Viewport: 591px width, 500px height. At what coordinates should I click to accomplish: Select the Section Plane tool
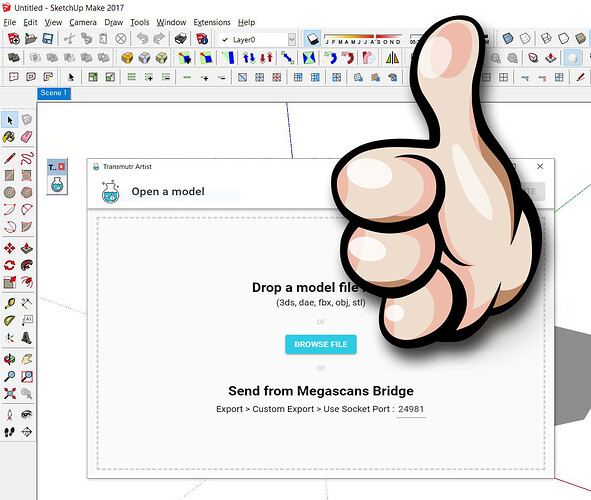point(26,432)
